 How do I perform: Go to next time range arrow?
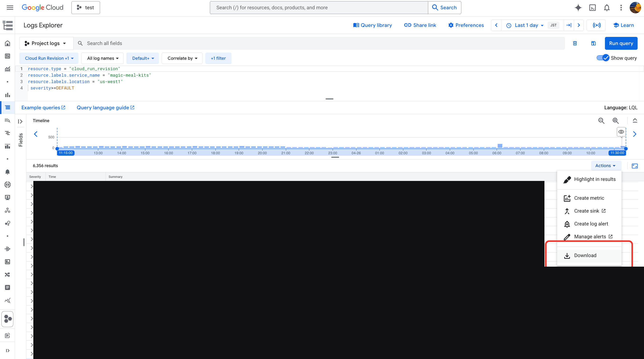[579, 25]
